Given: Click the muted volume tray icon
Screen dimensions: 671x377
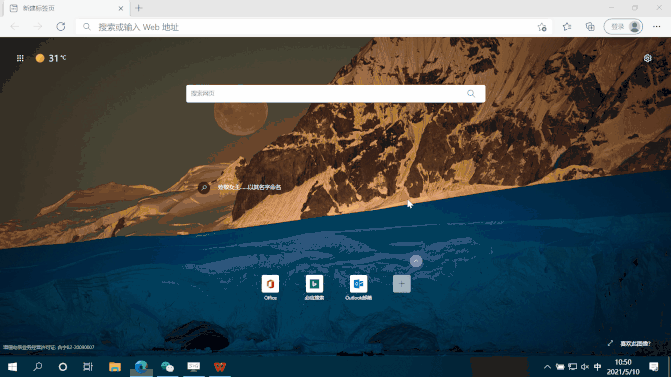Looking at the screenshot, I should coord(585,367).
